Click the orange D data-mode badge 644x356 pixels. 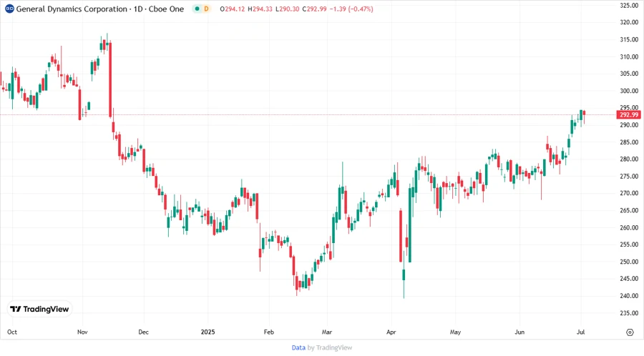[206, 9]
